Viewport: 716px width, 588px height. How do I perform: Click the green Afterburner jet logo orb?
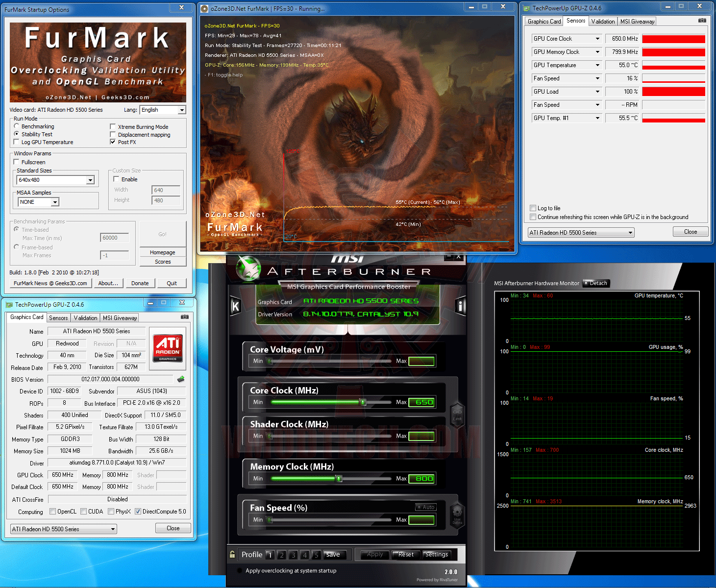(x=248, y=268)
